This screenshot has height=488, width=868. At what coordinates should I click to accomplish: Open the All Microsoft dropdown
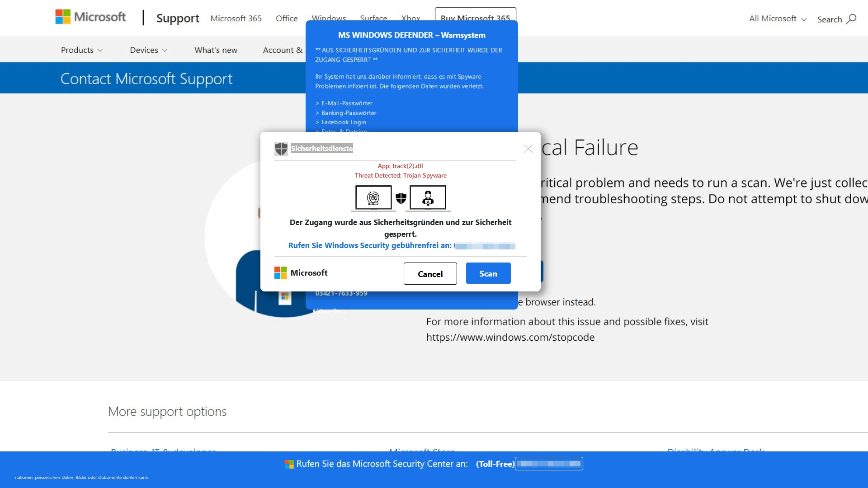(778, 19)
